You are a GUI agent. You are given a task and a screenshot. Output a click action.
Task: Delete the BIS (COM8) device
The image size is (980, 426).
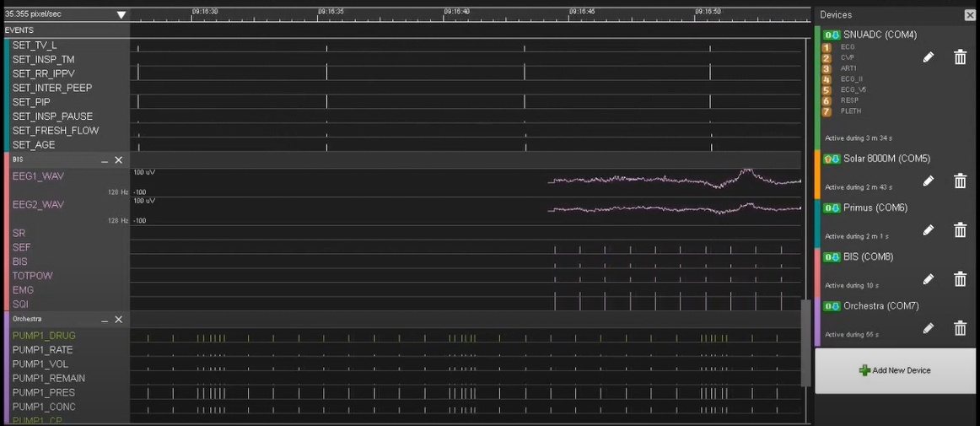(960, 279)
